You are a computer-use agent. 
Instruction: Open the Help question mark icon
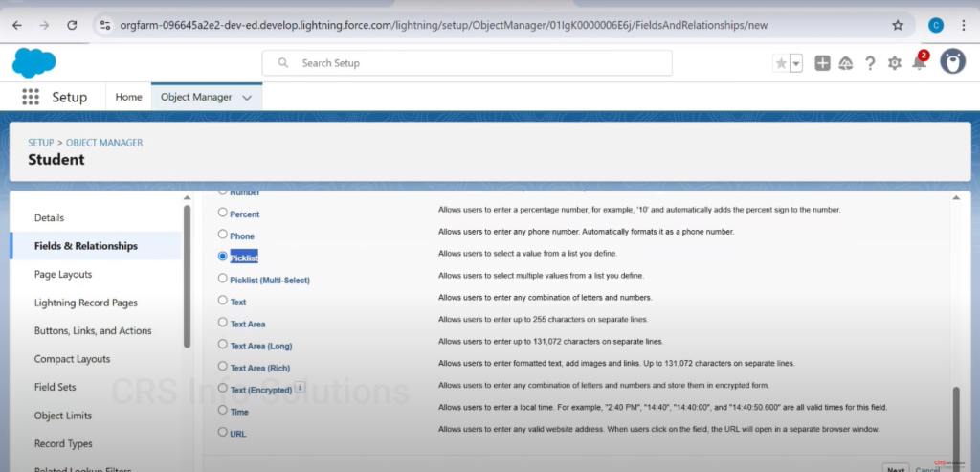click(x=869, y=63)
